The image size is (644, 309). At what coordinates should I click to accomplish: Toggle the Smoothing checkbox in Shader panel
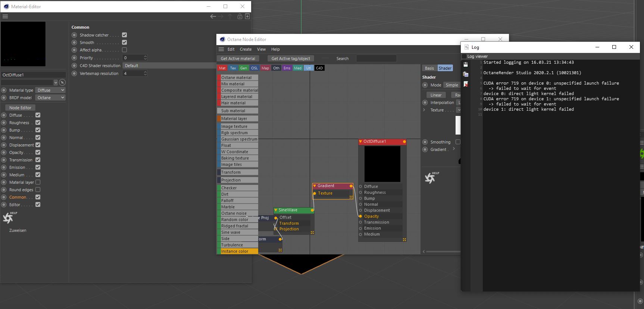(x=458, y=142)
